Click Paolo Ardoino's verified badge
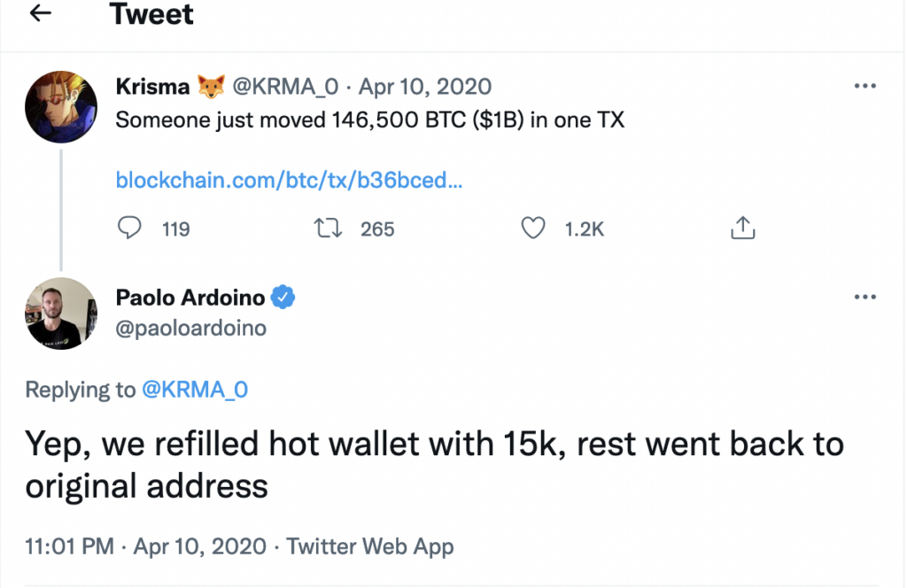907x588 pixels. pos(282,298)
